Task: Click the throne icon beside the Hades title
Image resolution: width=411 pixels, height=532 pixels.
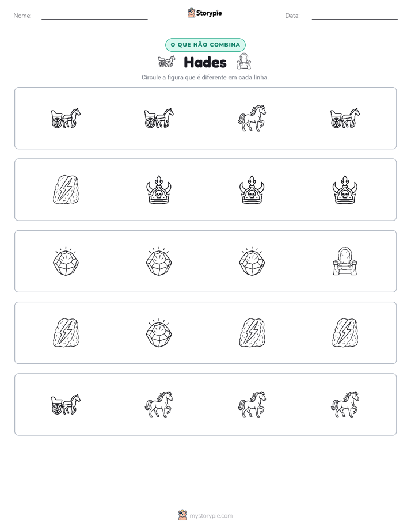Action: pos(244,61)
